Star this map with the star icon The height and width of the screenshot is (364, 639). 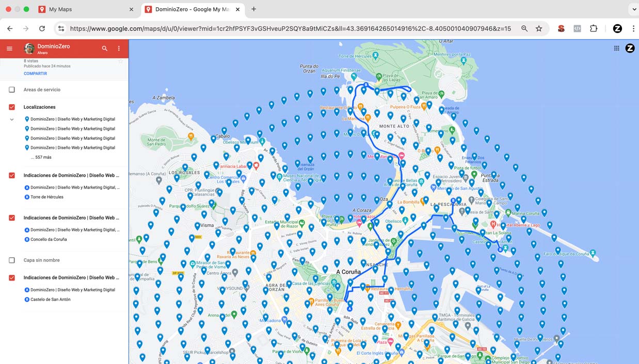point(121,61)
